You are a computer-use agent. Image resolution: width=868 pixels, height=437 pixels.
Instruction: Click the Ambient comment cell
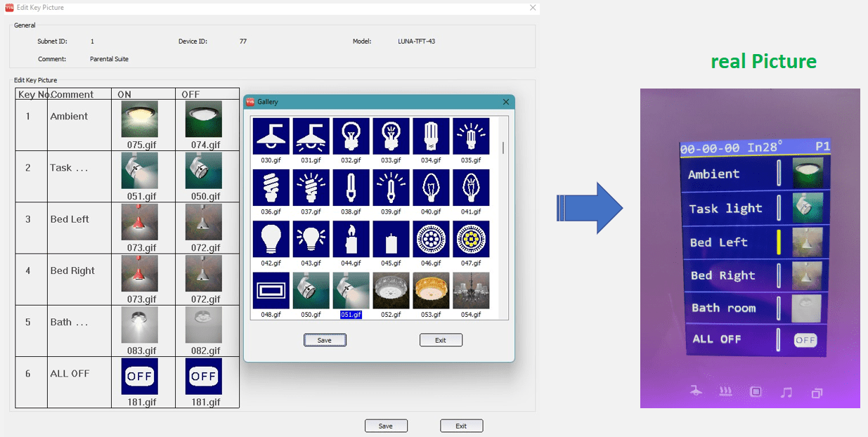pyautogui.click(x=79, y=125)
